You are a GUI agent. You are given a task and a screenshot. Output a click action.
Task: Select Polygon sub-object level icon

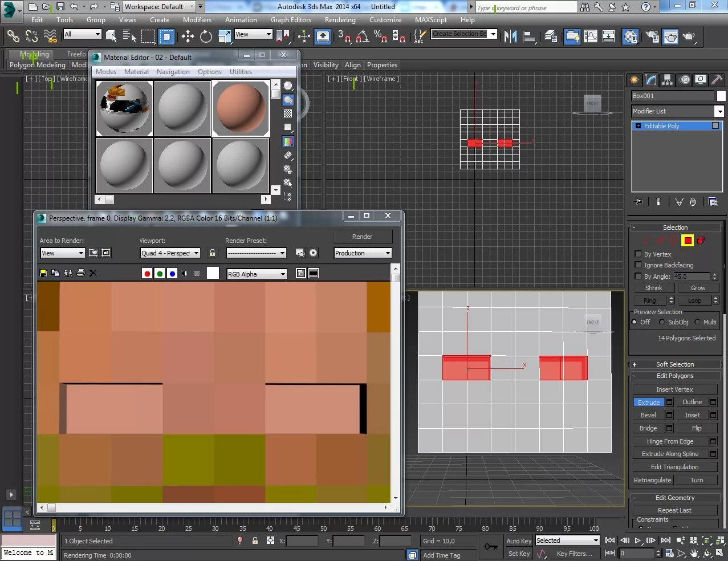click(x=688, y=240)
